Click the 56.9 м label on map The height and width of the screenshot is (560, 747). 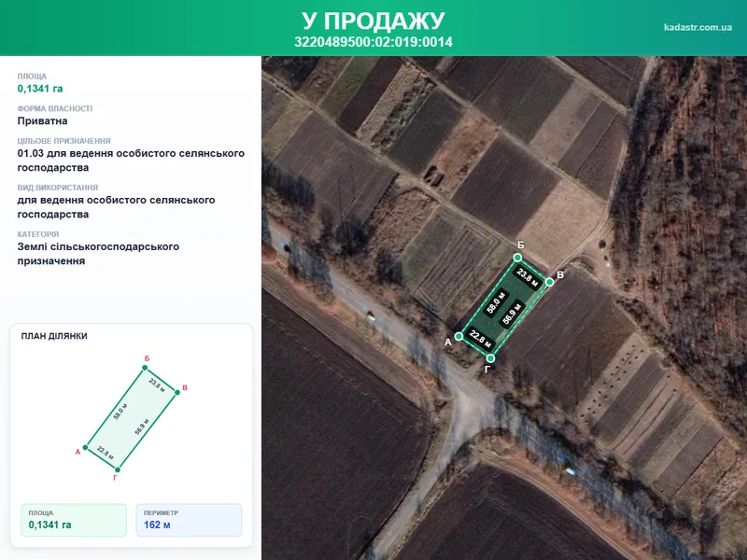512,314
